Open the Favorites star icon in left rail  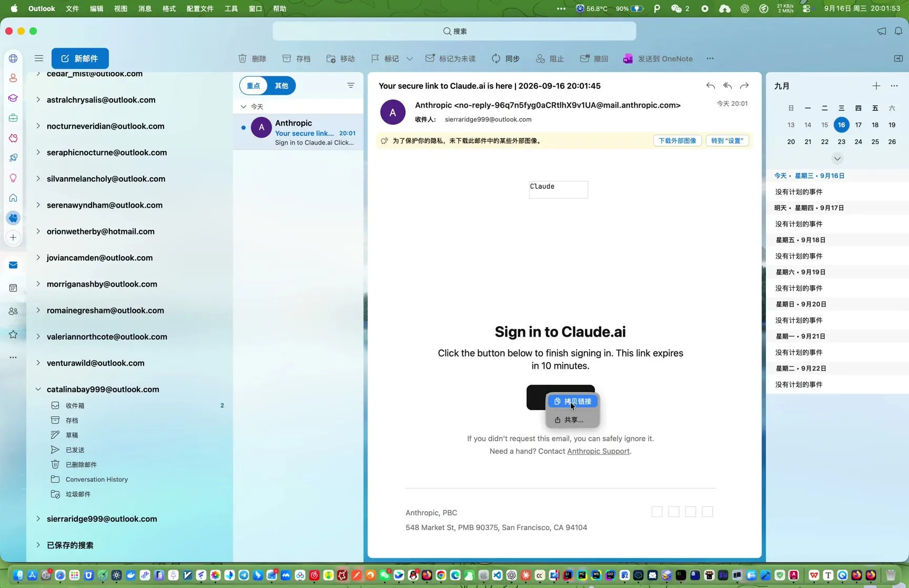point(13,334)
